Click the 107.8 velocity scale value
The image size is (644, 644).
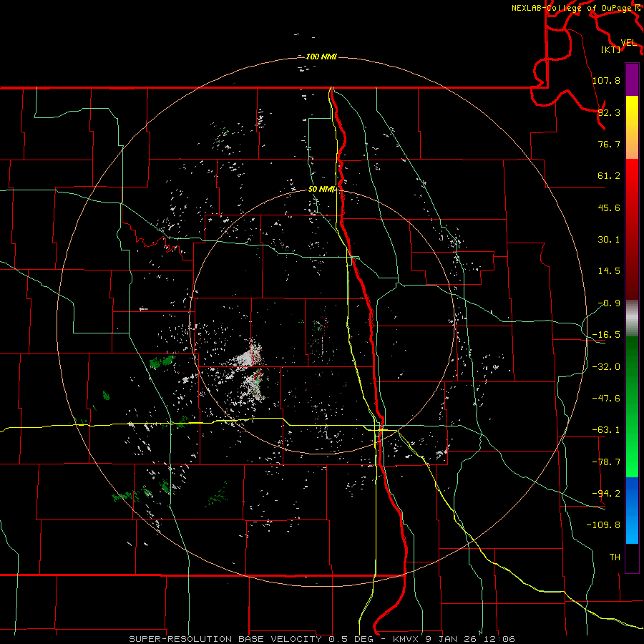pyautogui.click(x=606, y=80)
